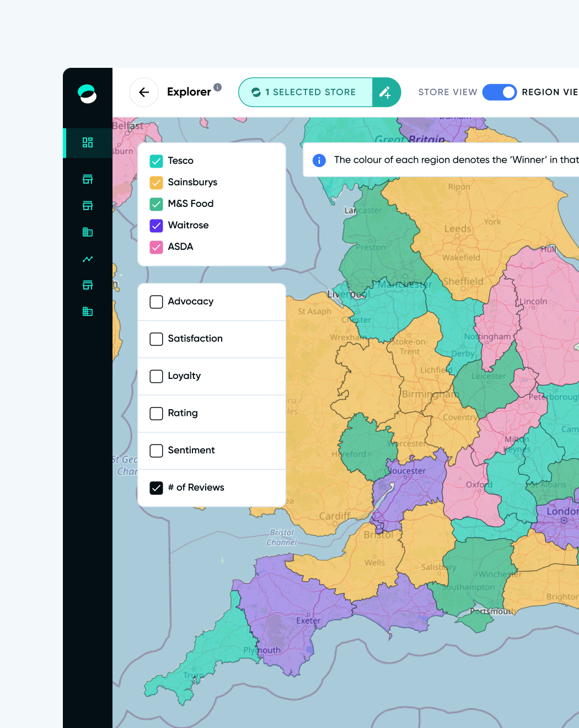Open the dashboard grid icon in the sidebar
Viewport: 579px width, 728px height.
tap(88, 143)
